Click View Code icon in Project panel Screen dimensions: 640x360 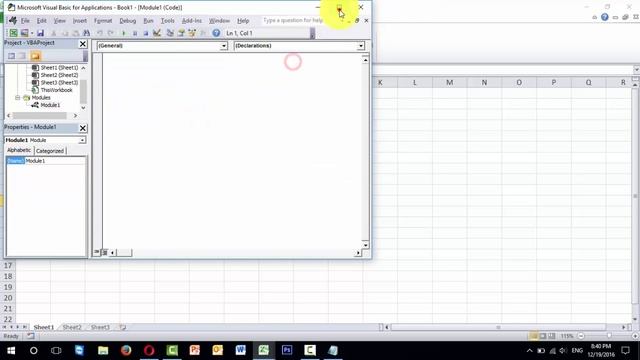(x=11, y=56)
